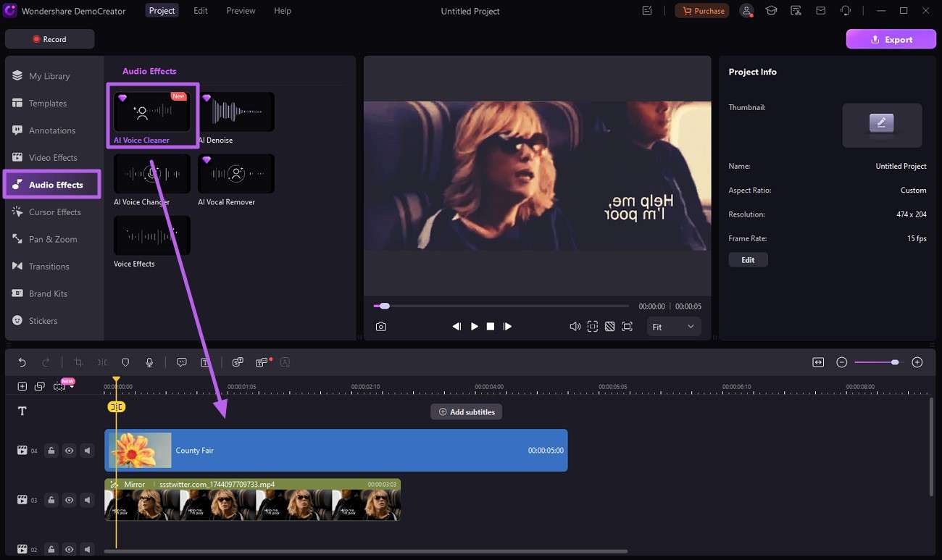Click the Edit button in Project Info
This screenshot has height=560, width=942.
748,260
